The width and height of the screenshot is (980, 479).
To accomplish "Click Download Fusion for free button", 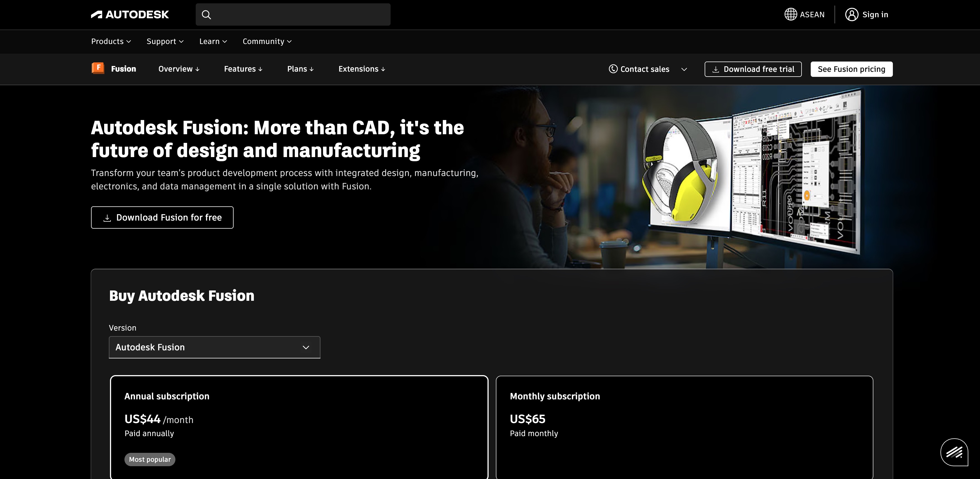I will point(162,217).
